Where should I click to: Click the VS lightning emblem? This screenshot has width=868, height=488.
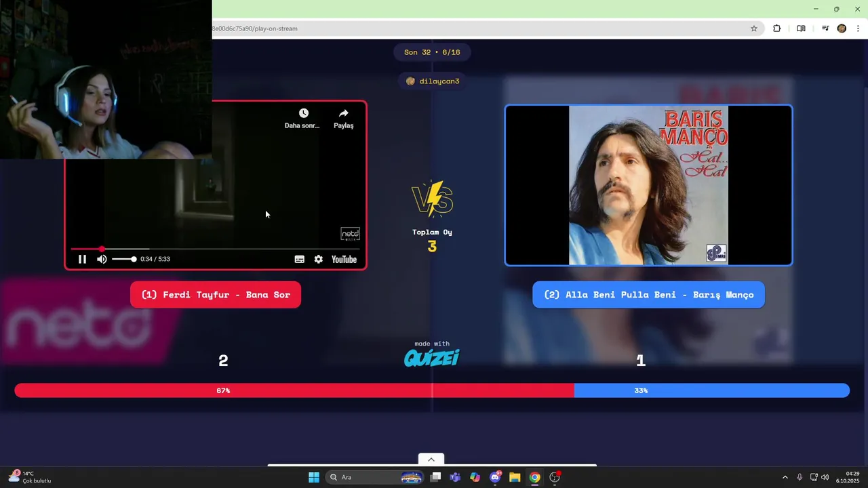click(432, 199)
